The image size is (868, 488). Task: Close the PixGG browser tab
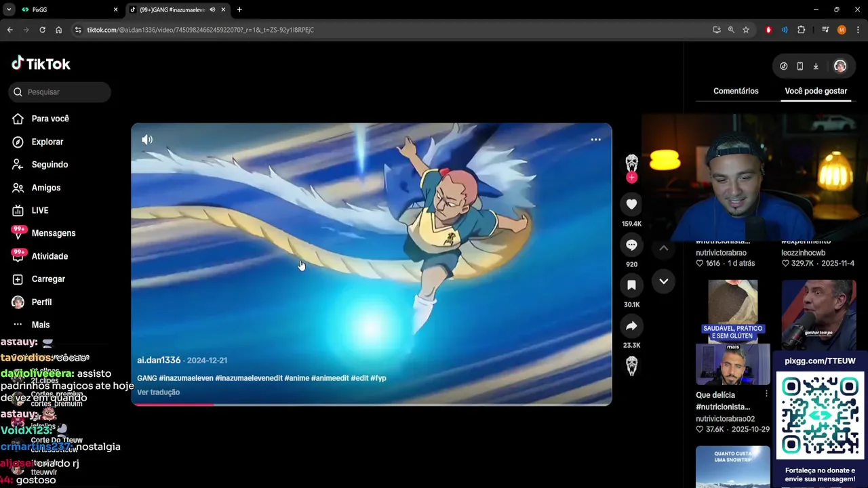(115, 9)
